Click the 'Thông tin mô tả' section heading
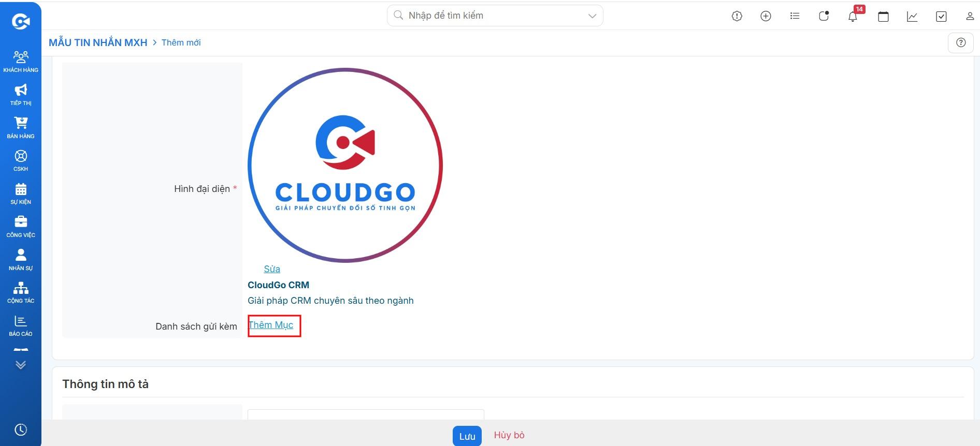 click(x=105, y=384)
